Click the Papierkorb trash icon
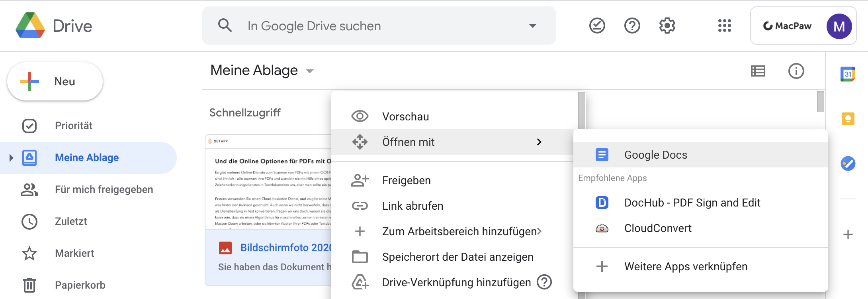The image size is (868, 299). [x=29, y=285]
